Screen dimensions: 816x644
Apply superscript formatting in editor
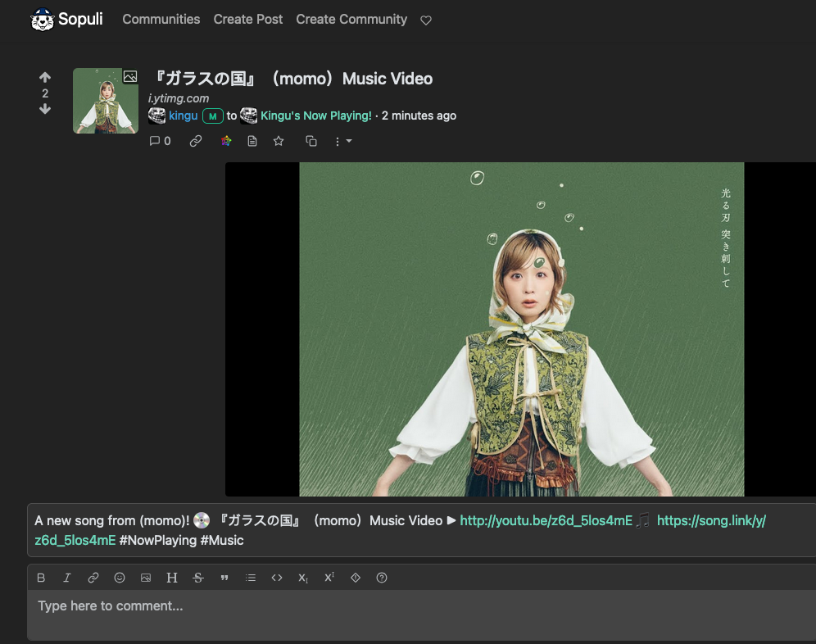tap(329, 578)
